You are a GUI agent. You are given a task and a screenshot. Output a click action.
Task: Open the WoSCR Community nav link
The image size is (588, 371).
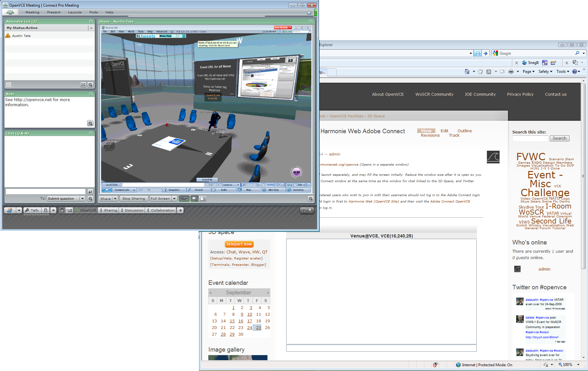pyautogui.click(x=434, y=94)
